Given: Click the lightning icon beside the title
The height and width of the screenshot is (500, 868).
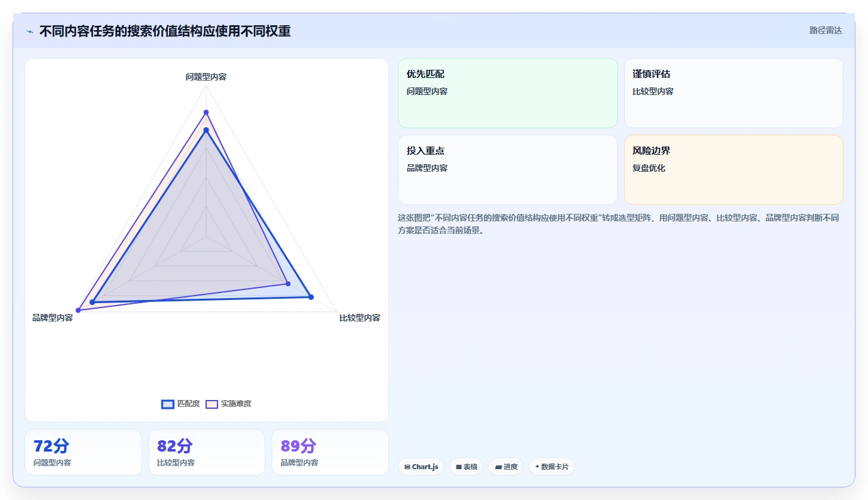Looking at the screenshot, I should click(x=30, y=31).
